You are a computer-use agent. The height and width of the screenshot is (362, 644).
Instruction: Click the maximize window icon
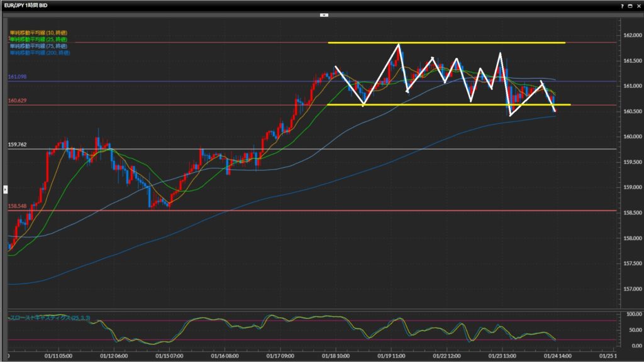[630, 5]
